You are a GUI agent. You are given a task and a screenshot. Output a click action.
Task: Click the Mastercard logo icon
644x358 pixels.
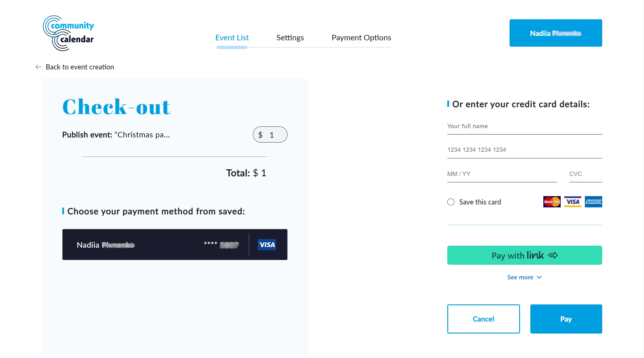coord(551,202)
